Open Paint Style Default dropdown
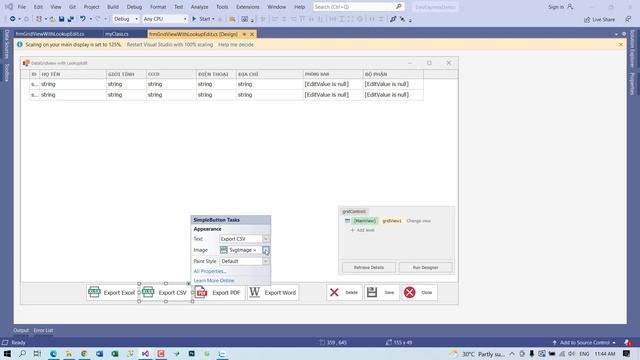This screenshot has width=640, height=360. pyautogui.click(x=266, y=261)
